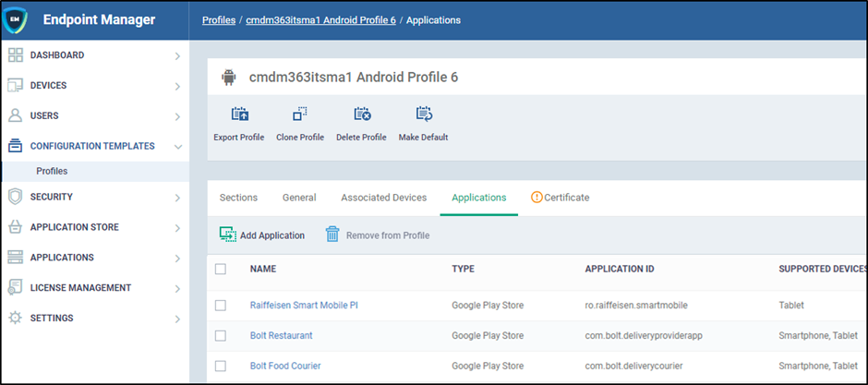Click the Android robot icon beside profile title
The width and height of the screenshot is (868, 385).
click(228, 77)
